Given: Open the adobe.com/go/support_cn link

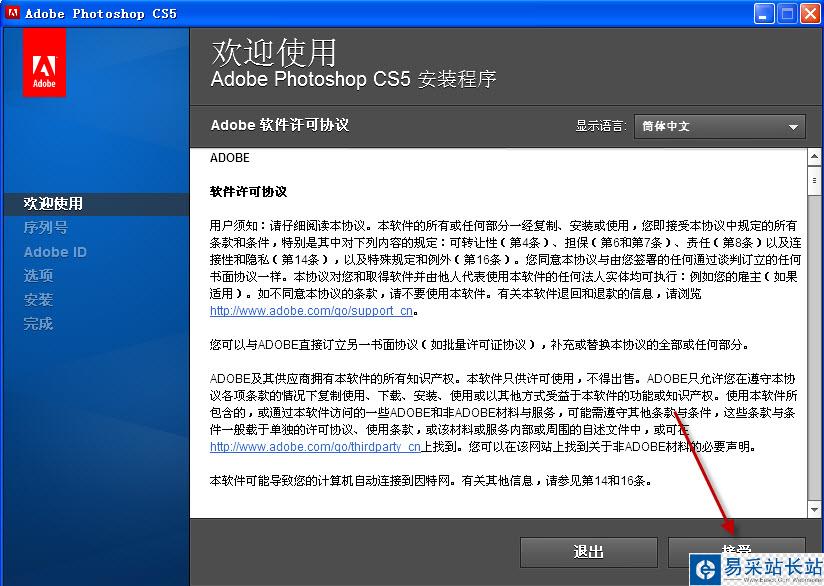Looking at the screenshot, I should click(312, 311).
